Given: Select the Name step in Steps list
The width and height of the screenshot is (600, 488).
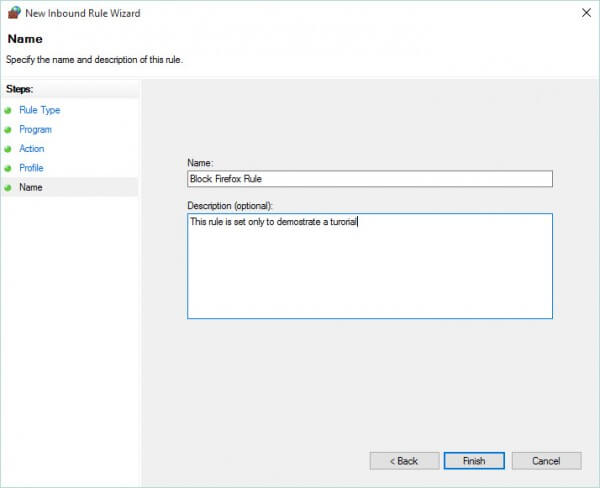Looking at the screenshot, I should click(31, 187).
